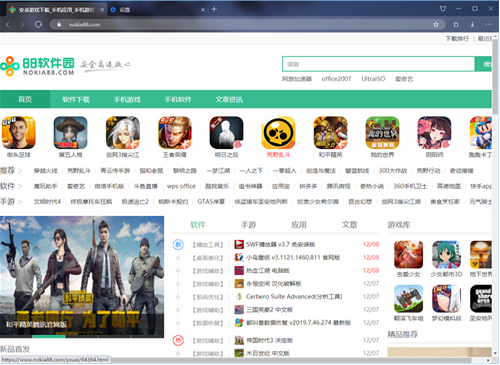Open the browser three-dot menu

pyautogui.click(x=489, y=24)
